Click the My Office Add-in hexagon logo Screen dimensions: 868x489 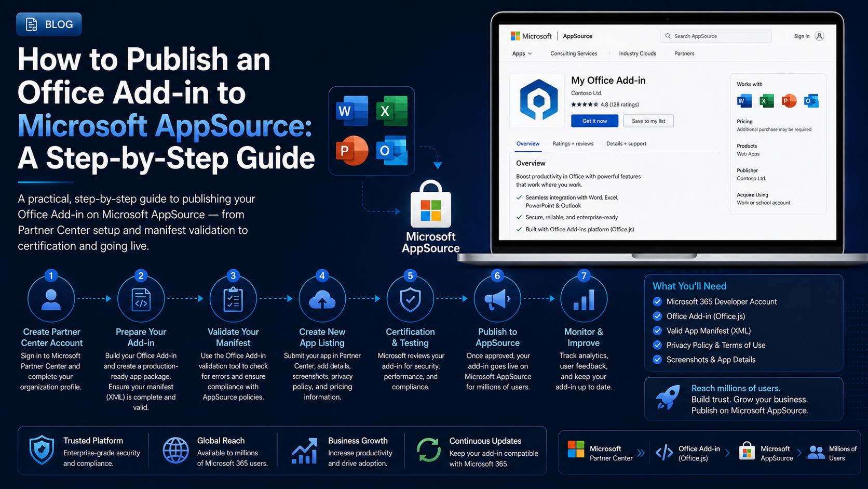point(538,100)
